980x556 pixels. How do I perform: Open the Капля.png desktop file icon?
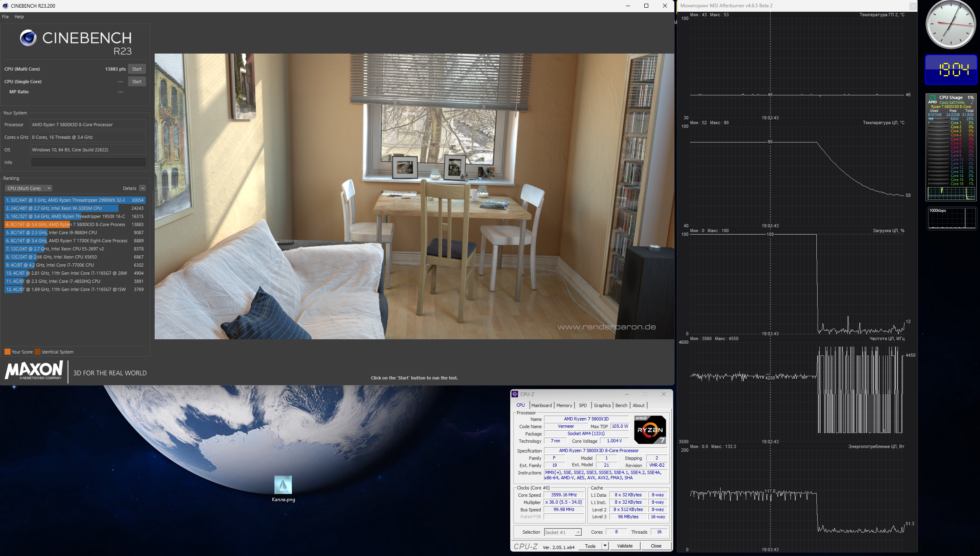click(283, 485)
